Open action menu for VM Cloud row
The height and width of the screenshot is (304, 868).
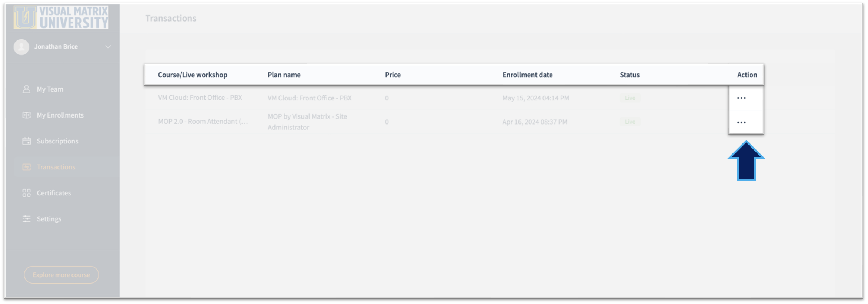[x=741, y=98]
